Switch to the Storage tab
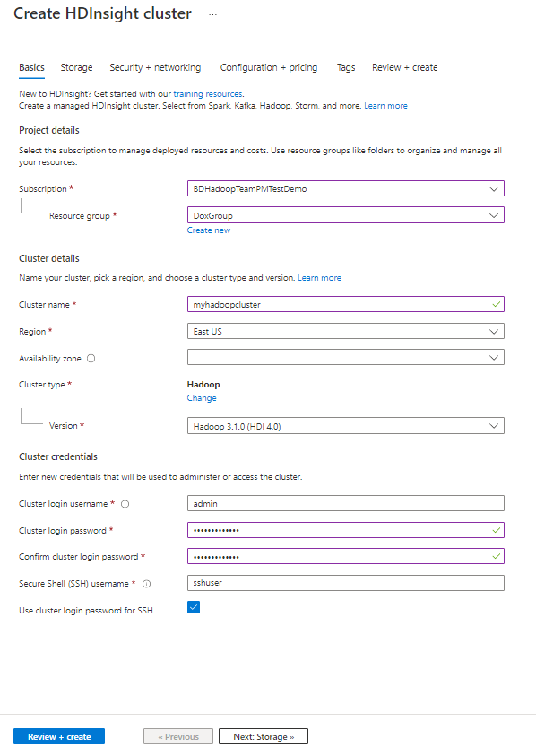The height and width of the screenshot is (756, 536). (76, 67)
